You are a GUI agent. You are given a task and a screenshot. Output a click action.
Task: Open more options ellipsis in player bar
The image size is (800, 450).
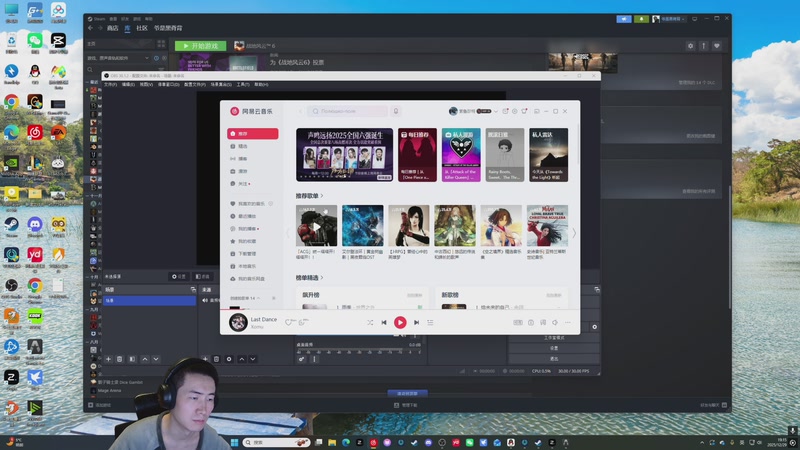567,322
